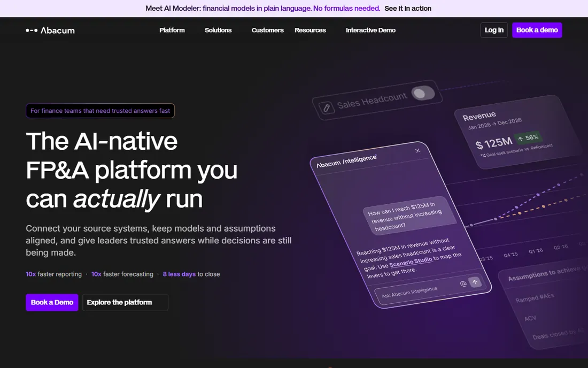Open the Customers menu item
Viewport: 588px width, 368px height.
coord(267,30)
